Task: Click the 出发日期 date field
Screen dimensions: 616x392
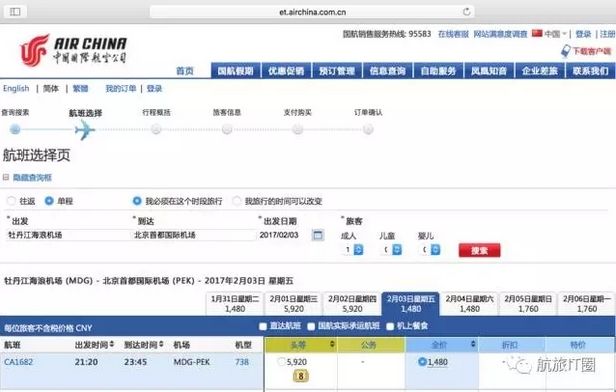Action: (x=283, y=235)
